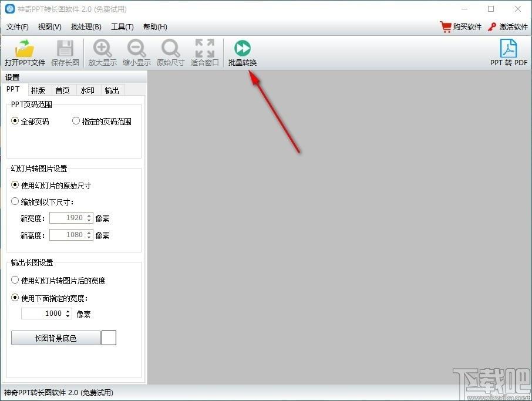
Task: Fit to window with 适合窗口 icon
Action: point(204,48)
